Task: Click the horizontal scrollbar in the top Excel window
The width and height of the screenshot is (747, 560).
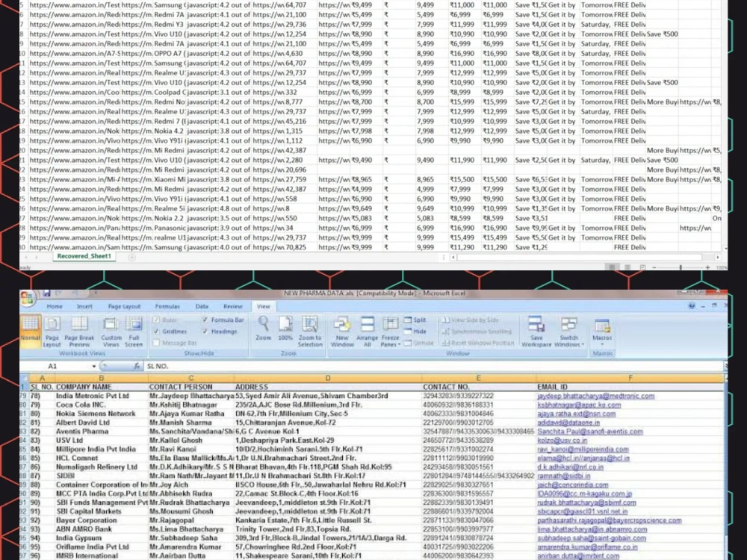Action: (580, 257)
